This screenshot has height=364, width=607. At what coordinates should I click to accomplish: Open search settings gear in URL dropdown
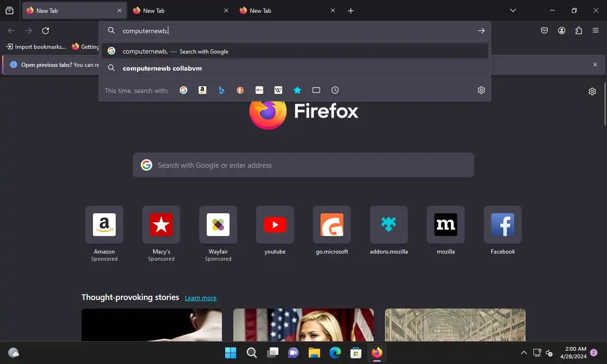coord(481,90)
